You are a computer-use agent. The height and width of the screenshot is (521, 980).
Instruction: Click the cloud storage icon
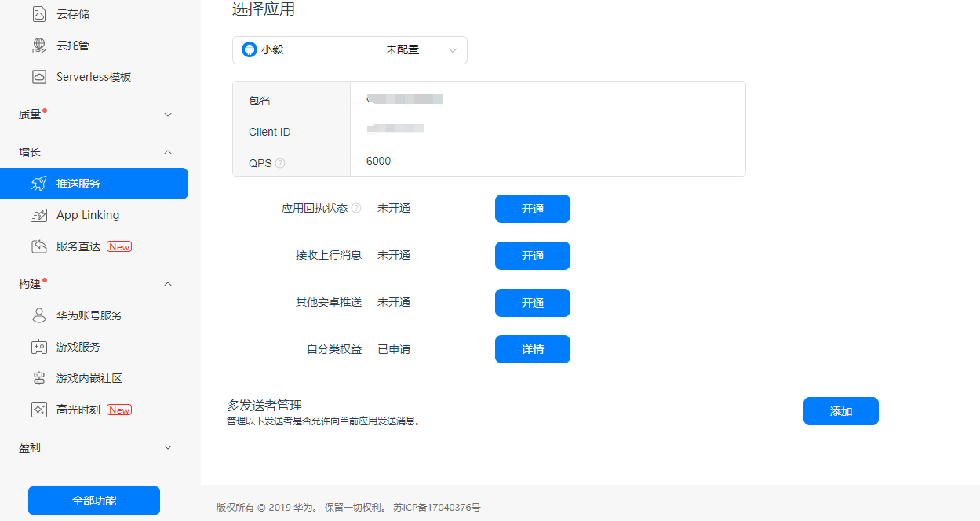pos(39,14)
